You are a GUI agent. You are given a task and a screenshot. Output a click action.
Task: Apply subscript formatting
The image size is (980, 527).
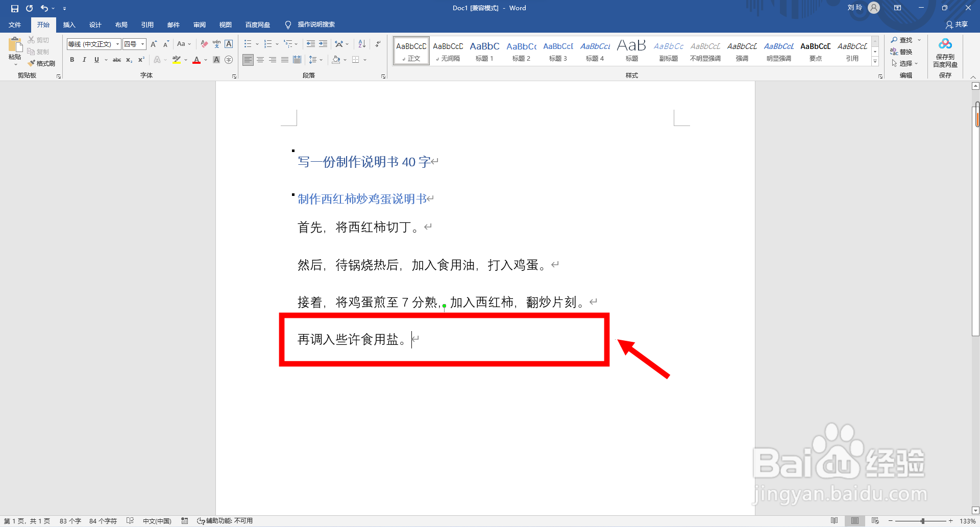129,60
